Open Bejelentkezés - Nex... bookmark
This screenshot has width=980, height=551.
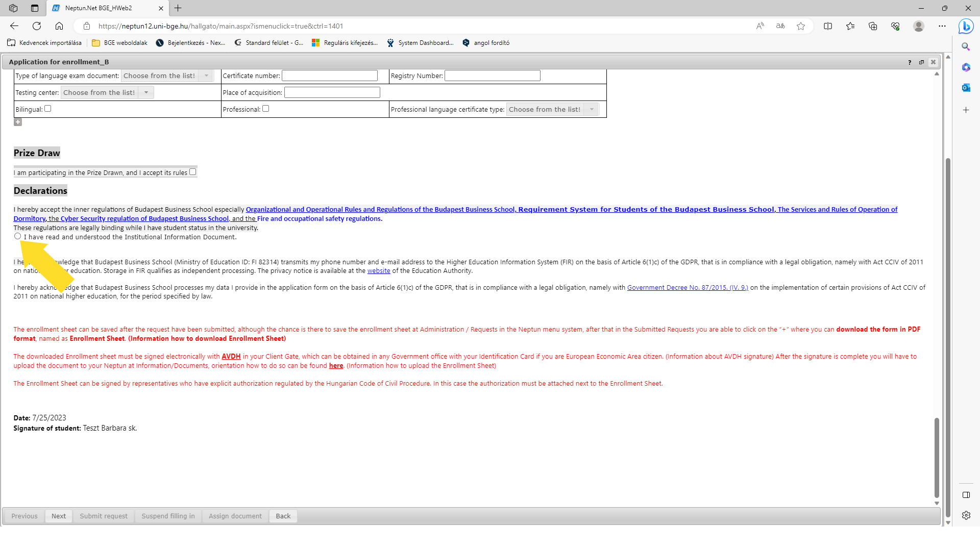pyautogui.click(x=190, y=43)
